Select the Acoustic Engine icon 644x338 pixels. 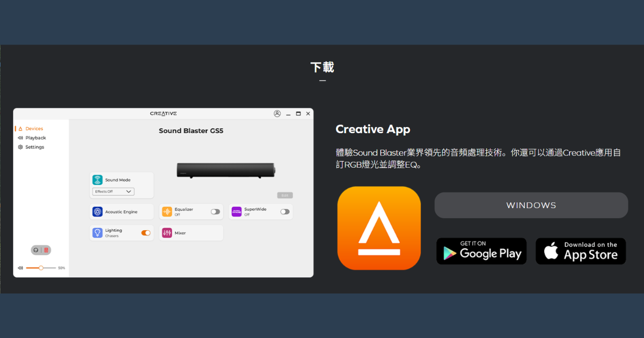click(97, 211)
